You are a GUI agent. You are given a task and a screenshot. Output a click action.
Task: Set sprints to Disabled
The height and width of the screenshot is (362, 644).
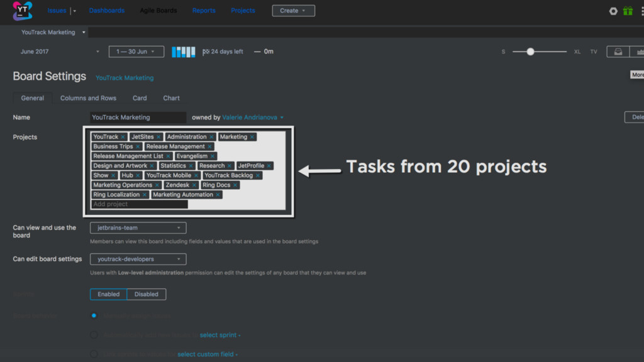click(x=146, y=294)
